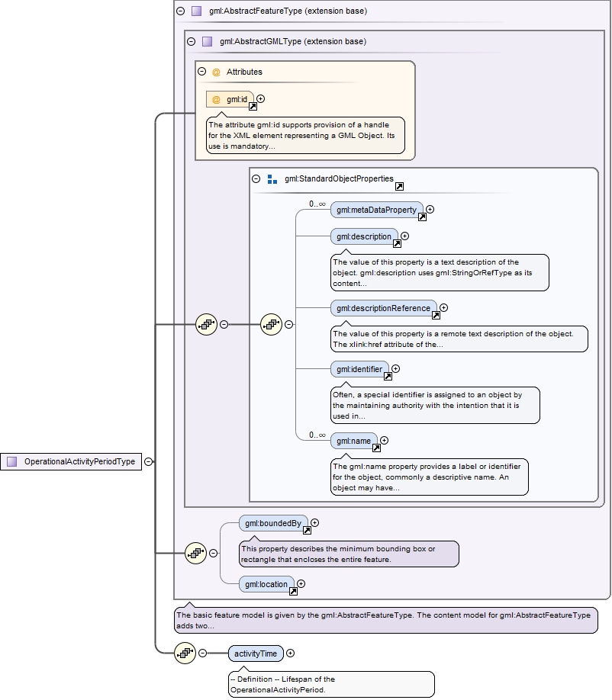Click the gml:id annotation about mandatory handle
Viewport: 612px width, 700px height.
(305, 135)
